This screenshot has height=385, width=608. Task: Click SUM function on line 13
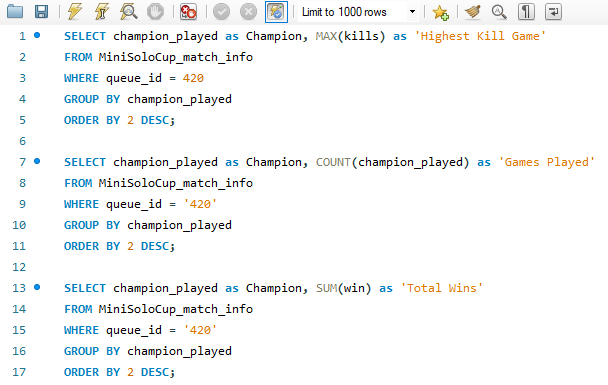tap(326, 288)
